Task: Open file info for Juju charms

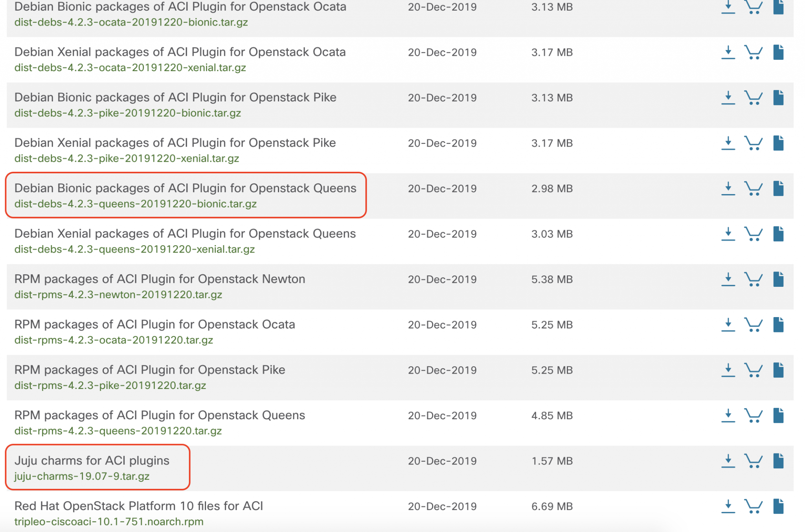Action: pos(778,461)
